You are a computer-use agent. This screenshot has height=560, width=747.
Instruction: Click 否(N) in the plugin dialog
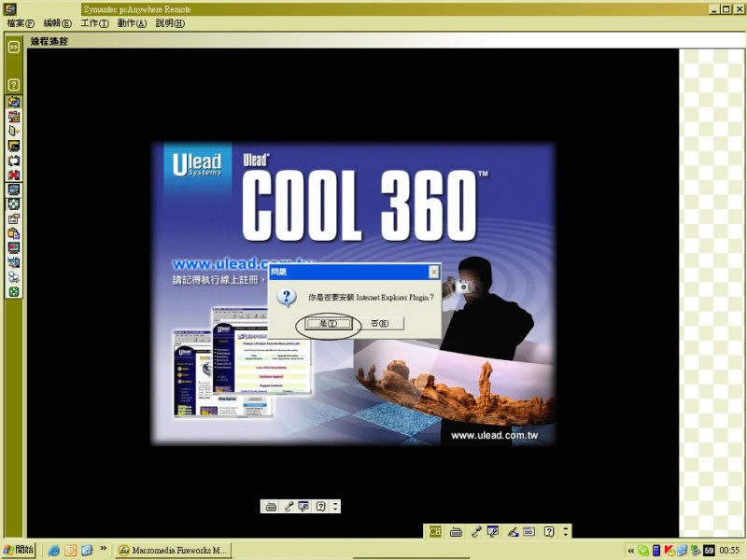click(x=380, y=323)
